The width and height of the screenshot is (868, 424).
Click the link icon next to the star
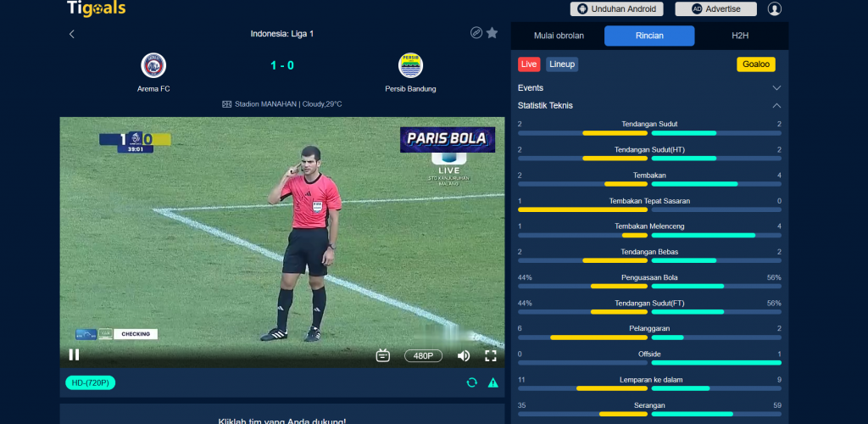click(476, 33)
